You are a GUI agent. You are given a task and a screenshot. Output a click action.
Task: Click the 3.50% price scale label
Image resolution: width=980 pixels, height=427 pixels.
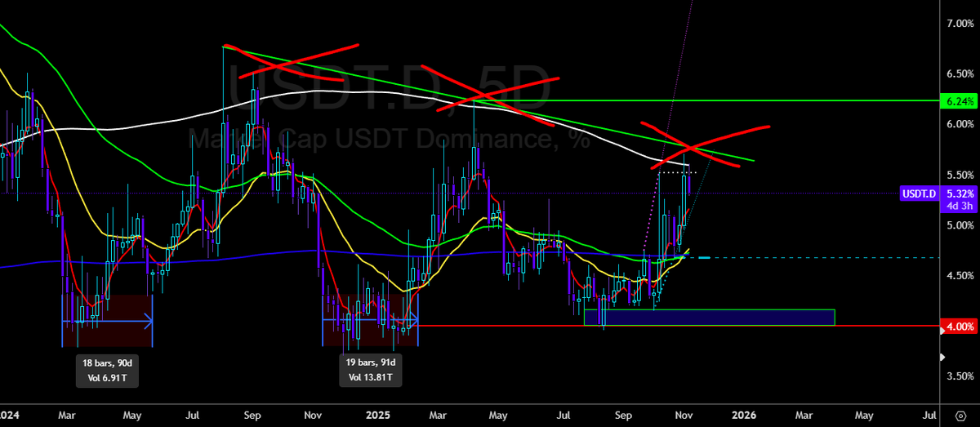click(959, 376)
